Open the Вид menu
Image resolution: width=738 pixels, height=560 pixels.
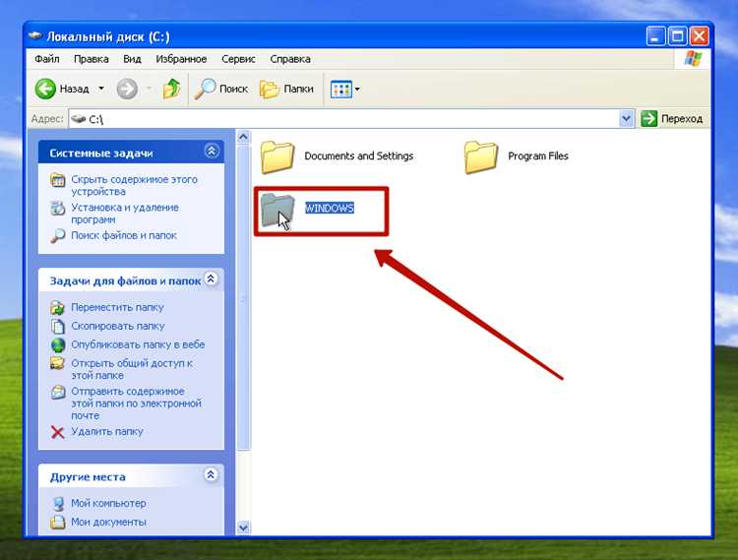[x=132, y=59]
